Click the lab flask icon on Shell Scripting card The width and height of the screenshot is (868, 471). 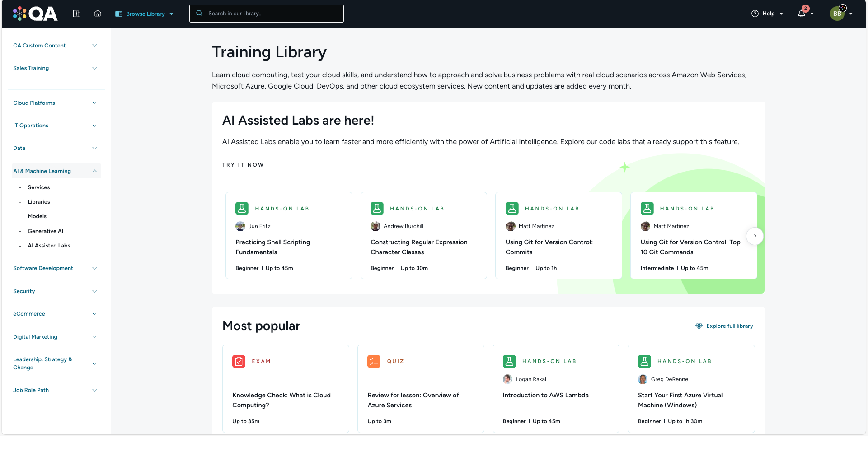click(242, 208)
